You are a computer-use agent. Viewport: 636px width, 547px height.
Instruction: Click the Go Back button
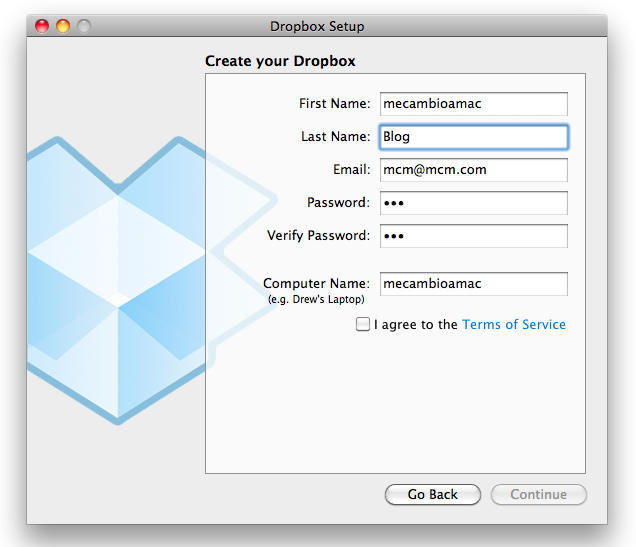[433, 494]
